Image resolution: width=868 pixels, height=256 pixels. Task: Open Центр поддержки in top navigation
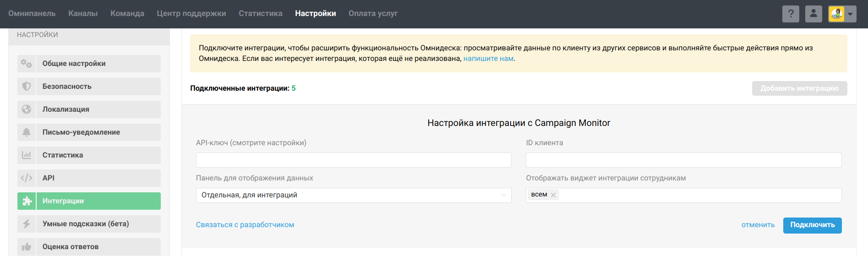(x=191, y=14)
